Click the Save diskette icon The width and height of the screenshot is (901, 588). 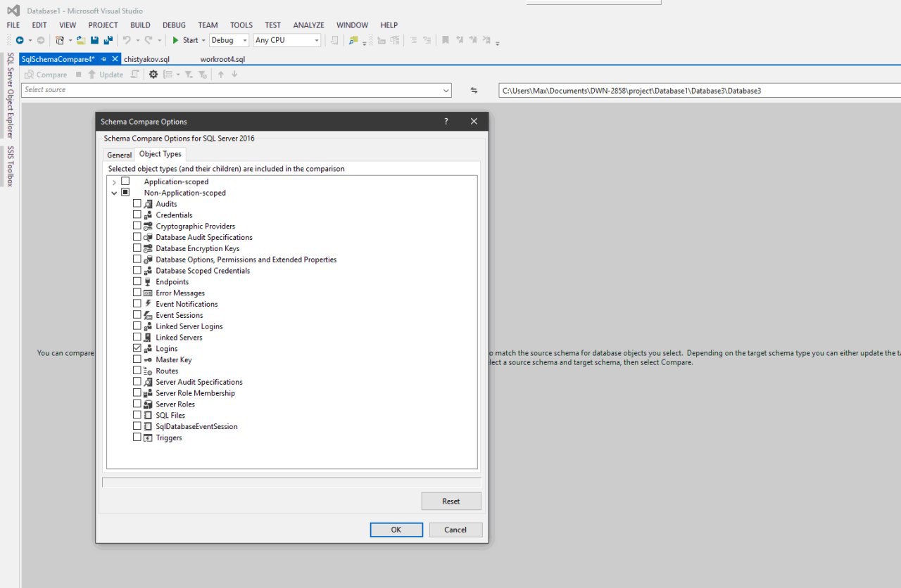pyautogui.click(x=94, y=40)
